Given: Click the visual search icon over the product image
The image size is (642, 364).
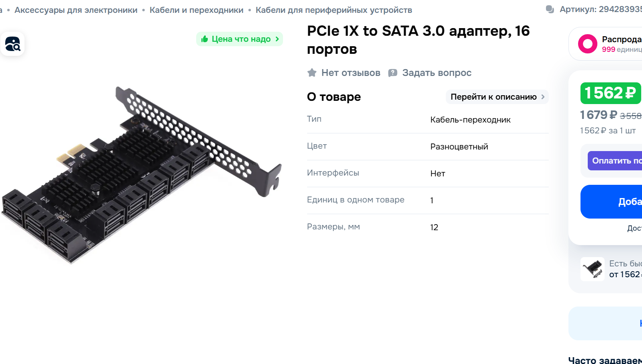Looking at the screenshot, I should coord(12,44).
